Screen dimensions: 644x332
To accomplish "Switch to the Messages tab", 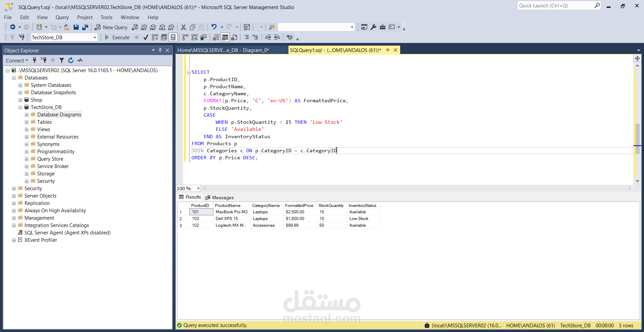I will [219, 198].
